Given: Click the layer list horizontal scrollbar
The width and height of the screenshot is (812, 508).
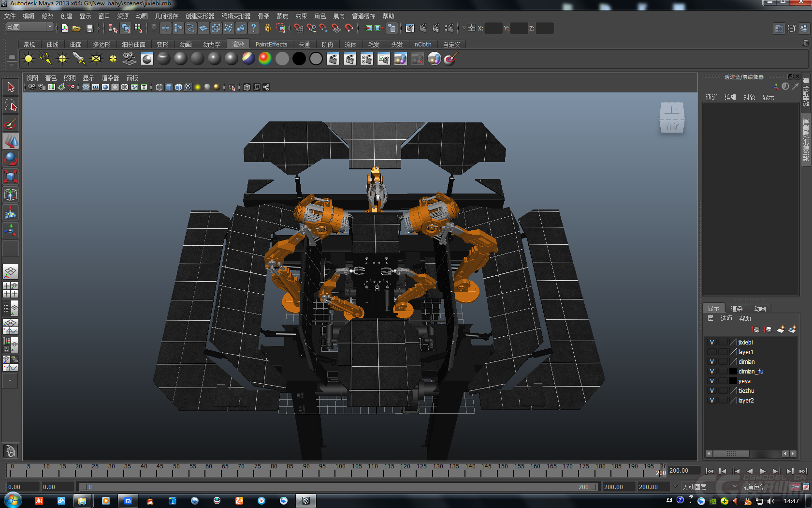Looking at the screenshot, I should pos(731,454).
